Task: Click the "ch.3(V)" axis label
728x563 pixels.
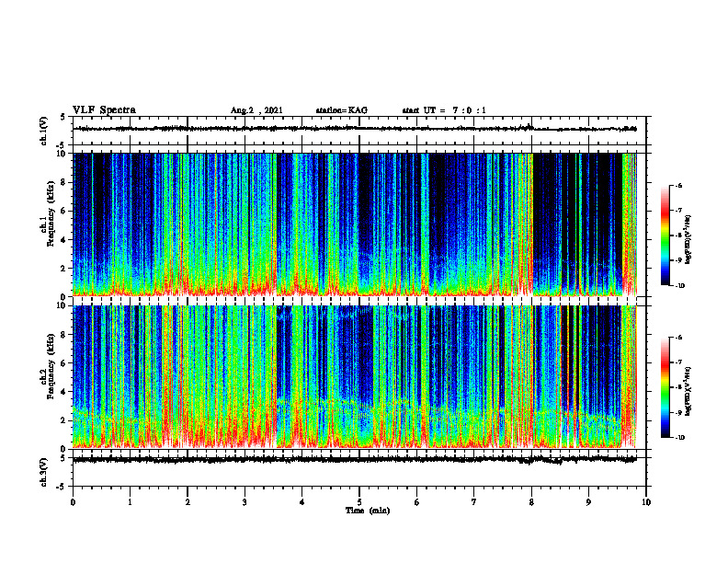Action: click(x=44, y=472)
